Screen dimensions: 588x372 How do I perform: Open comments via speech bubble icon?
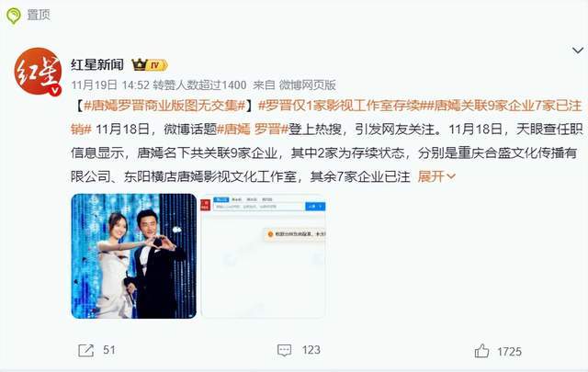coord(284,350)
